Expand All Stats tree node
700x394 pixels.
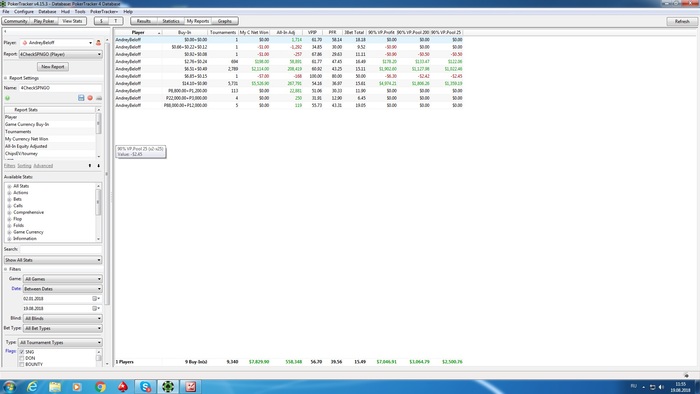9,186
